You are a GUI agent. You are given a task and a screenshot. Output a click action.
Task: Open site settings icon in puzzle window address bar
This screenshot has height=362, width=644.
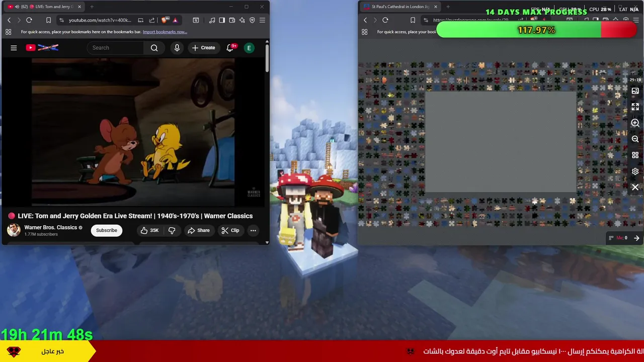point(426,20)
